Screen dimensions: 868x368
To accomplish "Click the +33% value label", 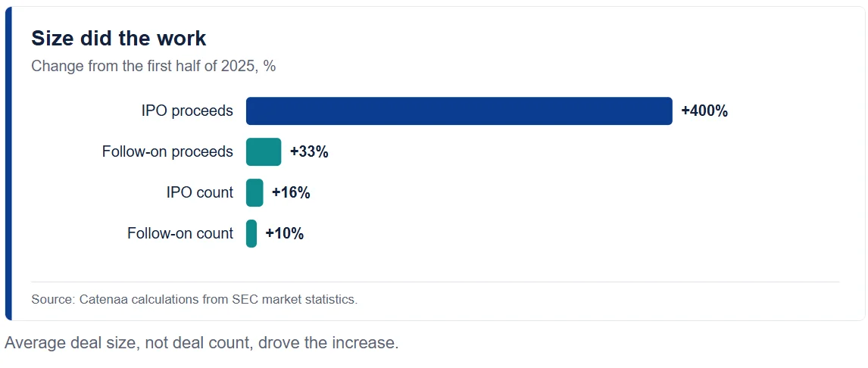I will [309, 151].
